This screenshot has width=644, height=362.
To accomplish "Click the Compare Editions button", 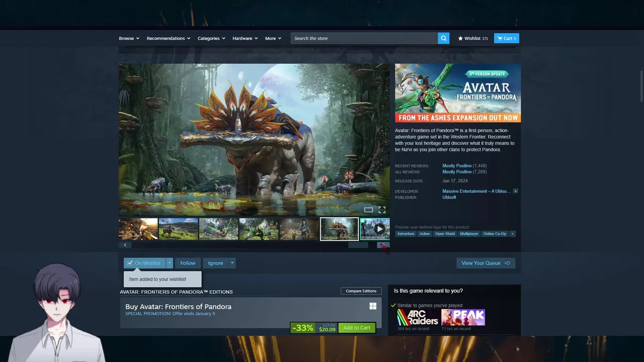I will 361,291.
